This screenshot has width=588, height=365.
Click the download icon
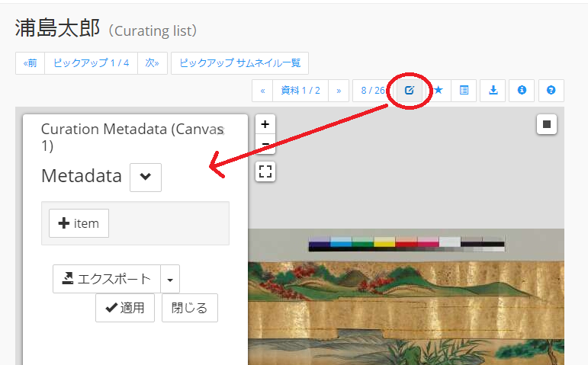click(x=493, y=91)
